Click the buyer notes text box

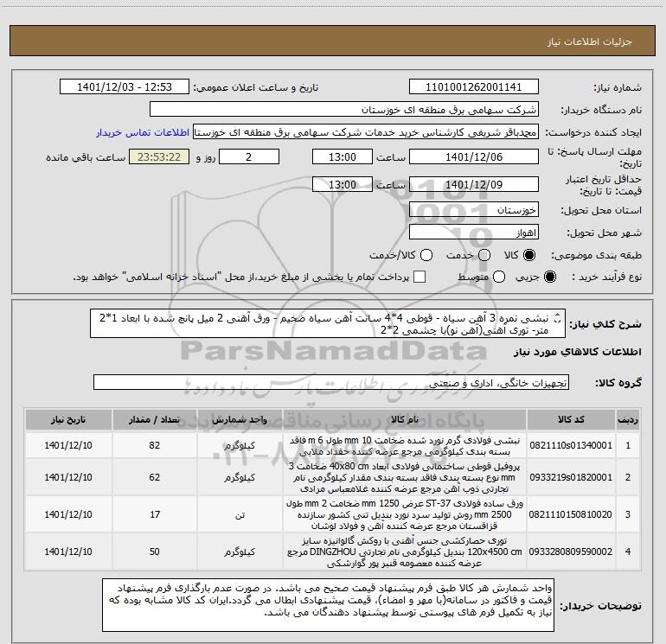point(329,604)
